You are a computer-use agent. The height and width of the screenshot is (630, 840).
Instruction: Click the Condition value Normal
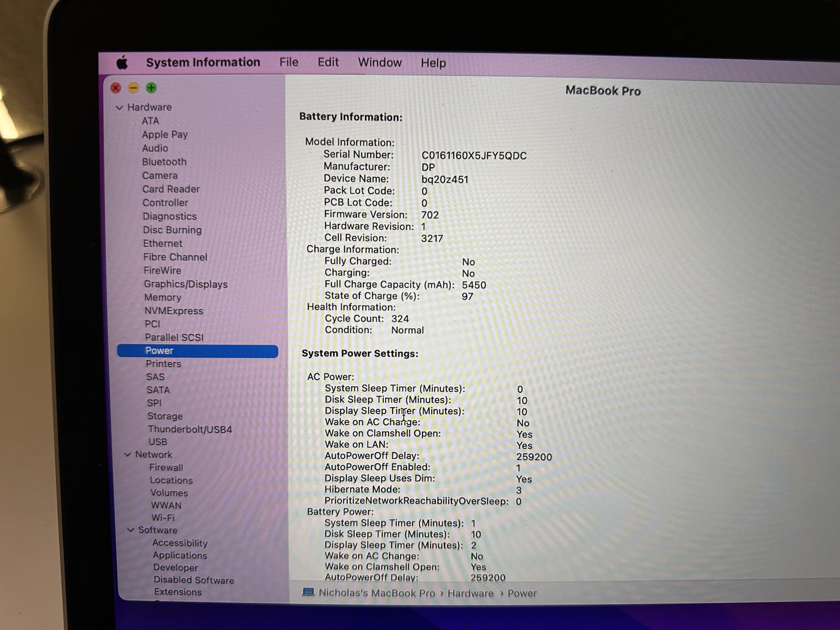pyautogui.click(x=407, y=330)
